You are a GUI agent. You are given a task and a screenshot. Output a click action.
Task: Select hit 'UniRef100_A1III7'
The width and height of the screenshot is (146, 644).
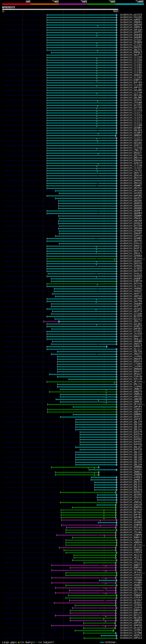(131, 349)
